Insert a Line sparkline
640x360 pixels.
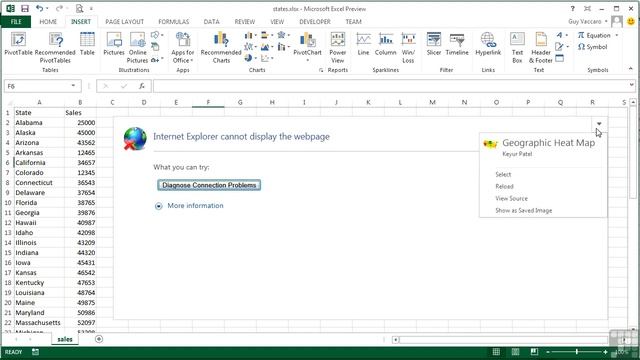tap(363, 44)
